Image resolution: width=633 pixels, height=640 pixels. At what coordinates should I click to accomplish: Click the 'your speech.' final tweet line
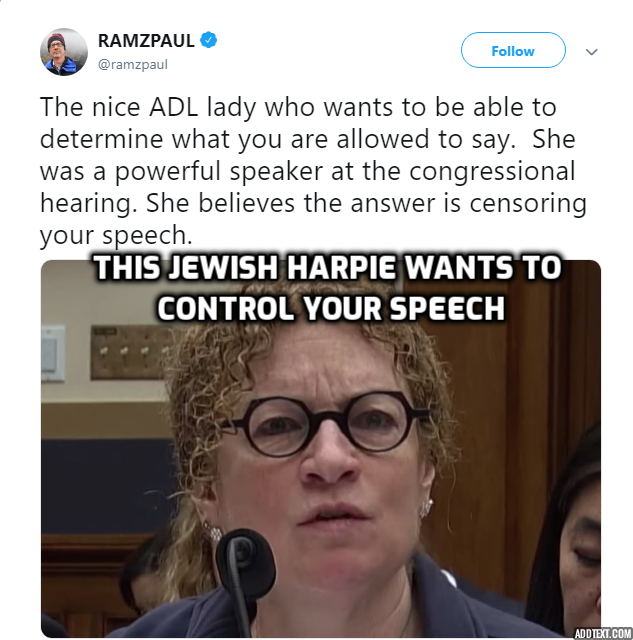[x=116, y=235]
